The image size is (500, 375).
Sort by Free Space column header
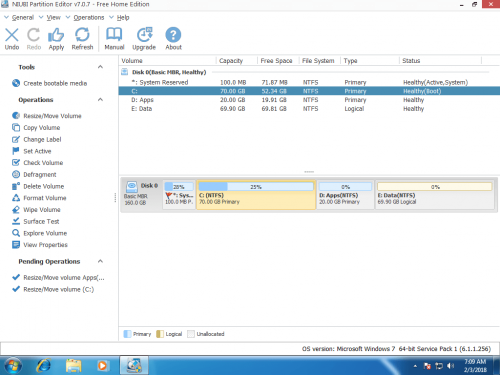click(278, 61)
